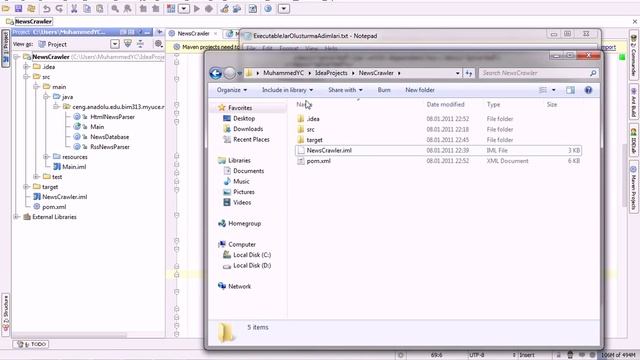This screenshot has height=360, width=640.
Task: Select NewsCrawler.iml in IDE project tree
Action: [x=64, y=197]
